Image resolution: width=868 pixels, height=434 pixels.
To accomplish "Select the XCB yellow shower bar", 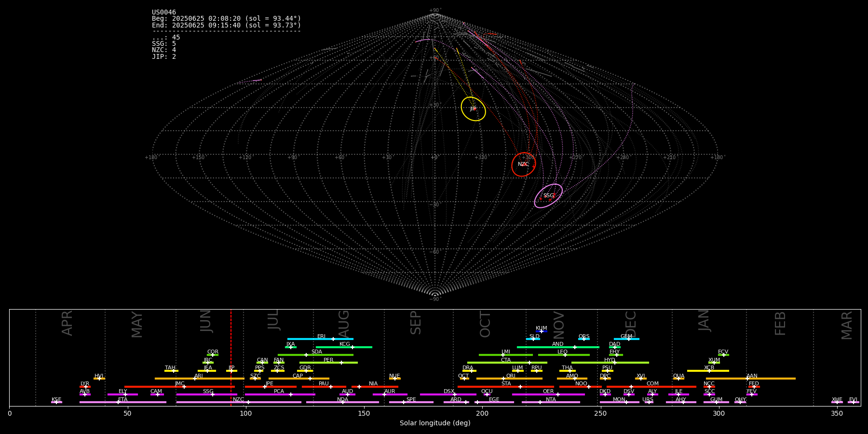I will coord(708,371).
